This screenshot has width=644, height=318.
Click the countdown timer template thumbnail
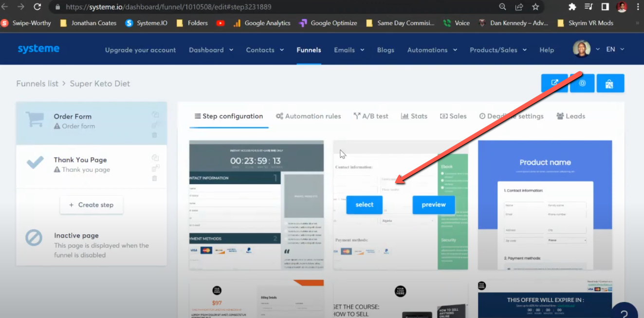[x=256, y=205]
